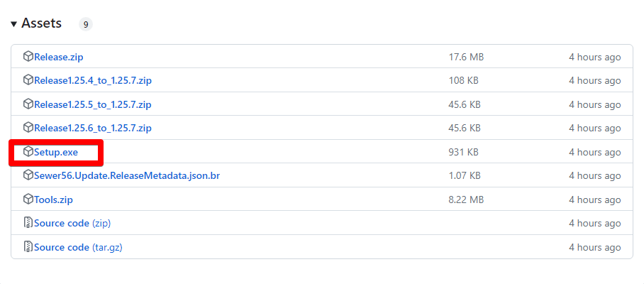Open Sewer56.Update.ReleaseMetadata.json.br link

click(x=127, y=175)
